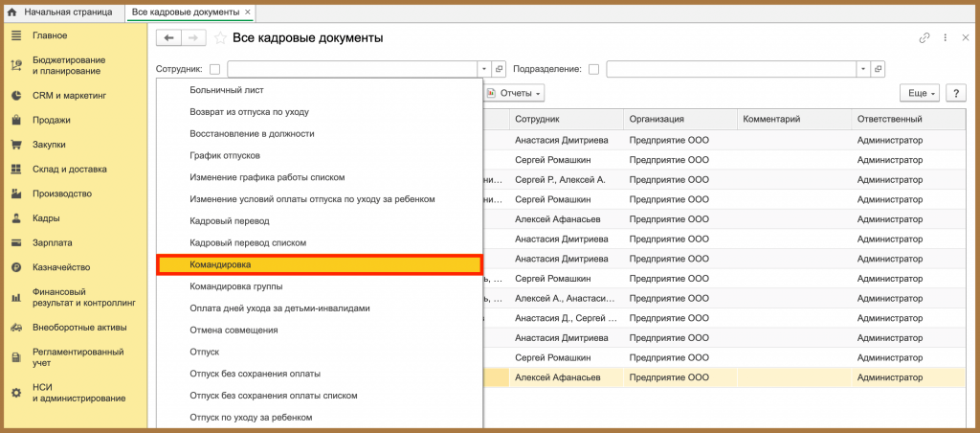Enable the Подразделение filter checkbox
Image resolution: width=980 pixels, height=433 pixels.
pyautogui.click(x=593, y=70)
